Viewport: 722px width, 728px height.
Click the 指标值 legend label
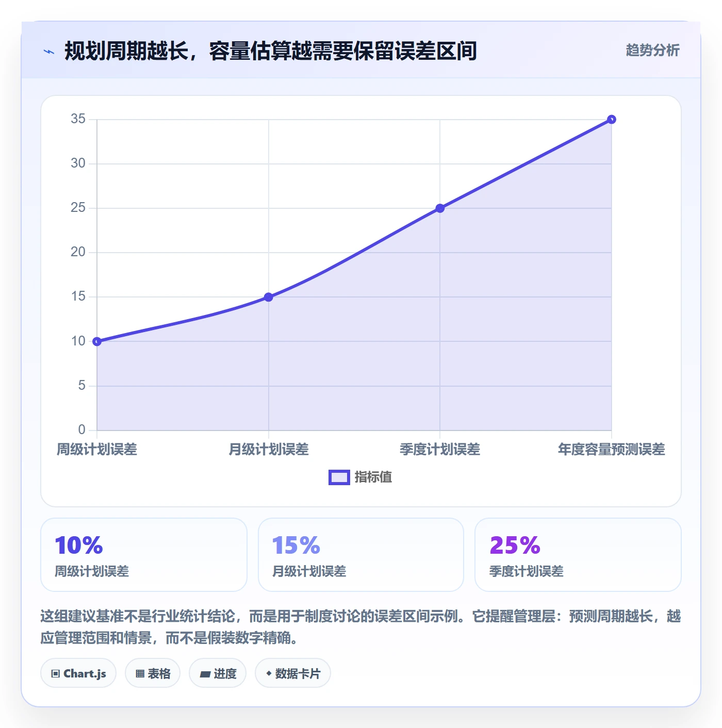pos(373,477)
